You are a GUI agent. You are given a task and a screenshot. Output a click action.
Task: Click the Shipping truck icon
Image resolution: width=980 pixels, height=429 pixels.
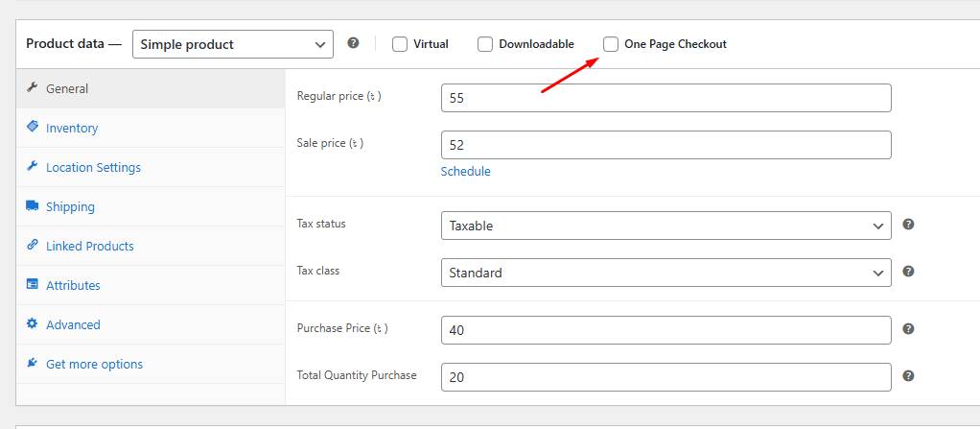pyautogui.click(x=32, y=205)
